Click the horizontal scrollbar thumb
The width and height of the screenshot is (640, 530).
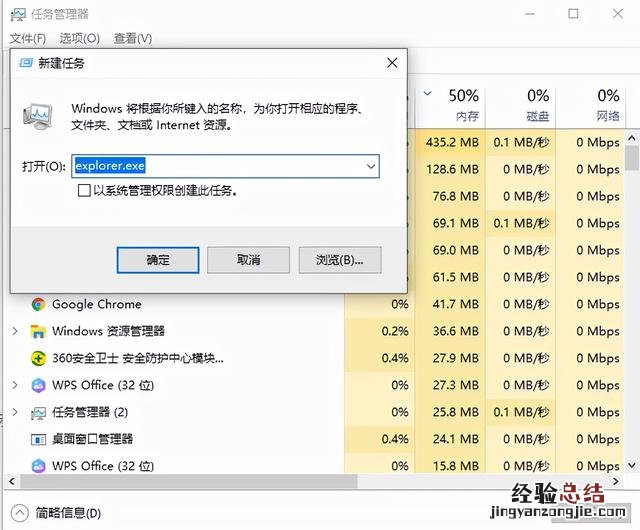pos(189,481)
